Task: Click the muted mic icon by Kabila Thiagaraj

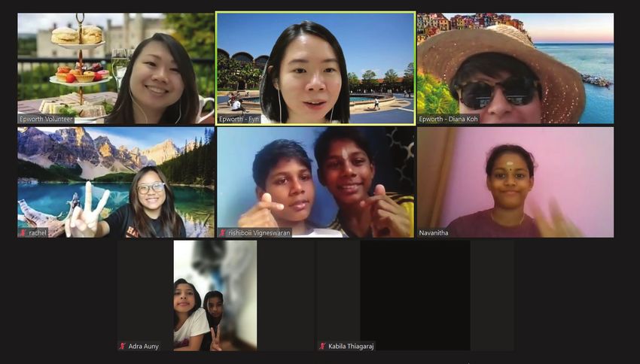Action: click(322, 347)
